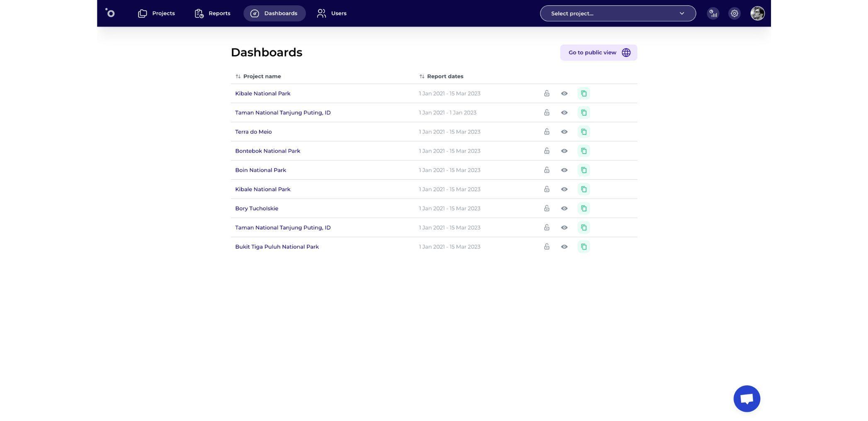The width and height of the screenshot is (868, 421).
Task: Open the Select project dropdown
Action: pos(618,13)
